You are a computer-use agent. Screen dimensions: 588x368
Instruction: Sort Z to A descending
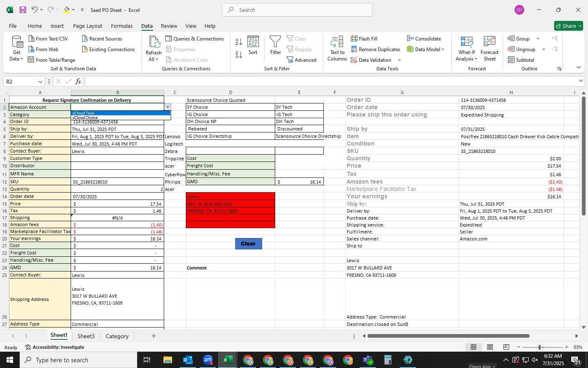tap(239, 54)
